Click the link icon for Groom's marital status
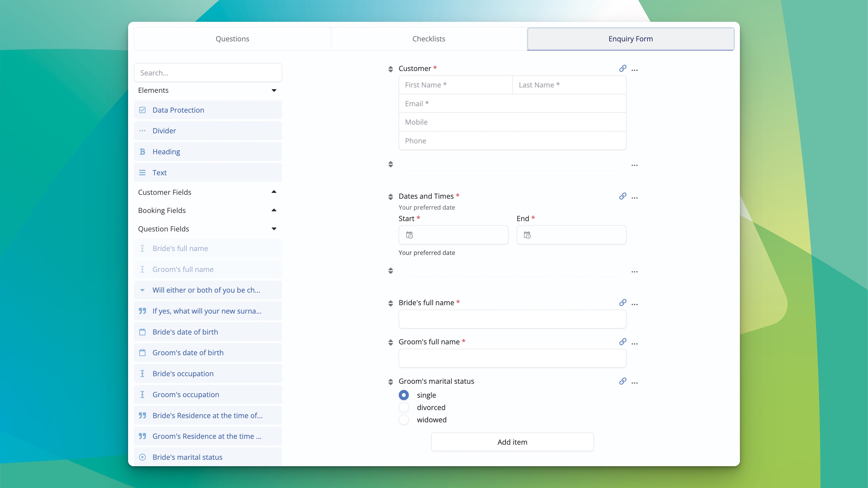 [623, 381]
